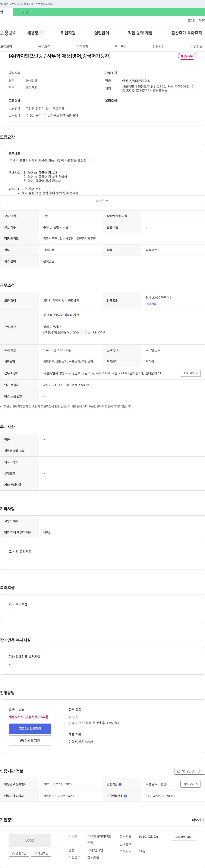Add company with 관심기업 star button
The width and height of the screenshot is (205, 868).
pyautogui.click(x=19, y=853)
